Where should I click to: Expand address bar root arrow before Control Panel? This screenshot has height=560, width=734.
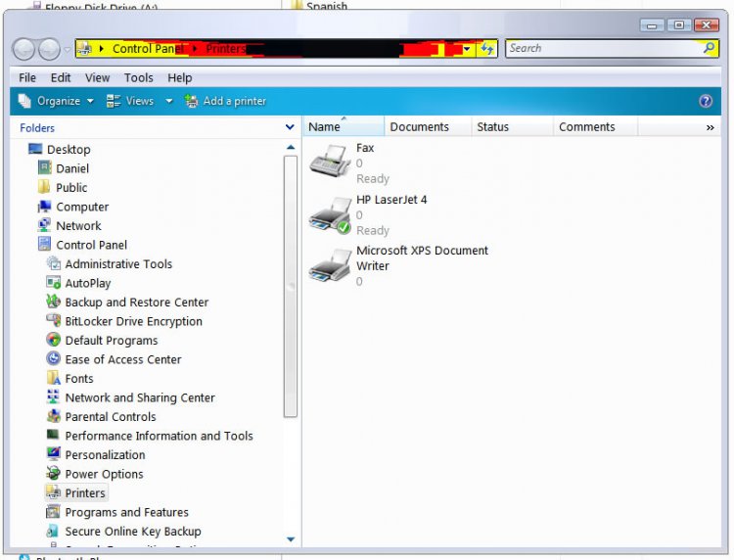click(101, 48)
